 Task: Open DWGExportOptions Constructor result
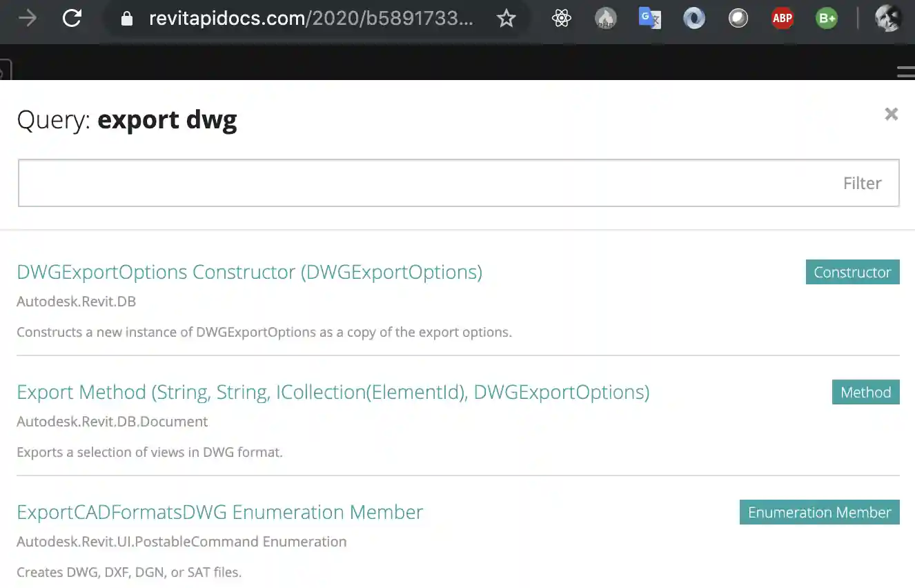pos(249,272)
